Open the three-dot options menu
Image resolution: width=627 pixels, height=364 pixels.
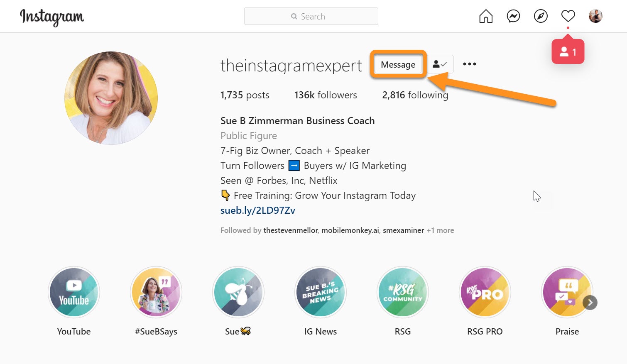470,64
